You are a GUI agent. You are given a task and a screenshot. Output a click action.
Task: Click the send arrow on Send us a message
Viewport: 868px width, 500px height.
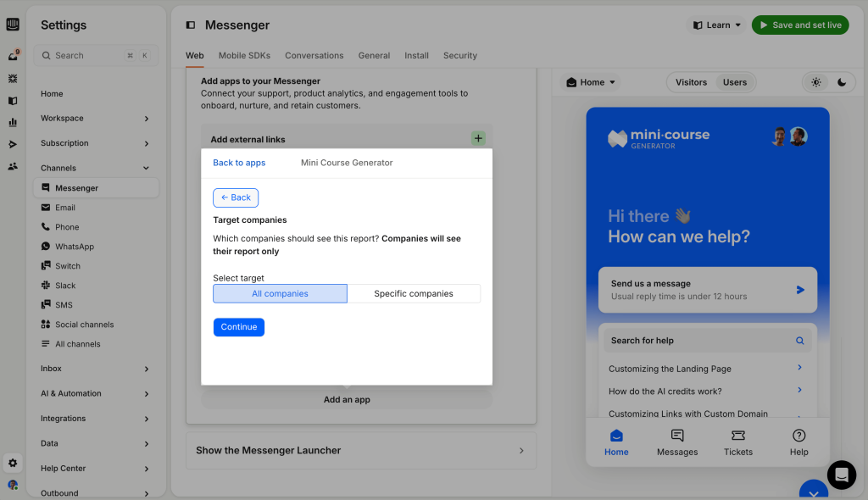point(800,290)
